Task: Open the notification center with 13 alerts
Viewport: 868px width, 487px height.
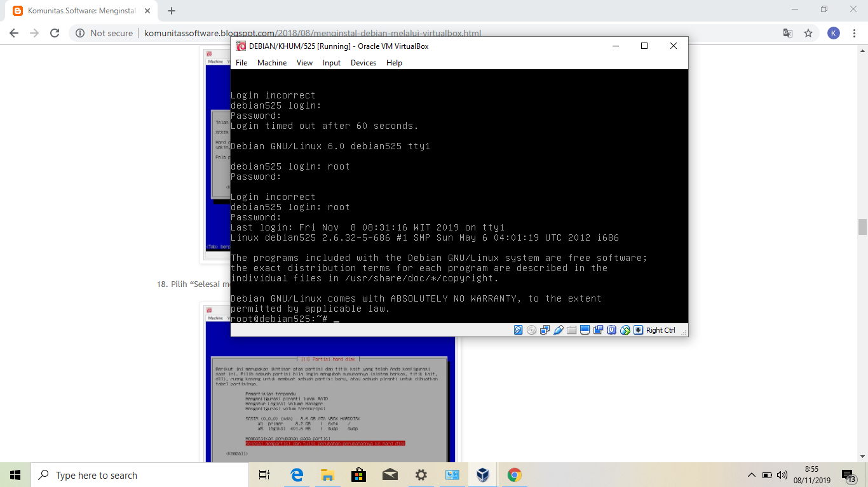Action: pos(848,475)
